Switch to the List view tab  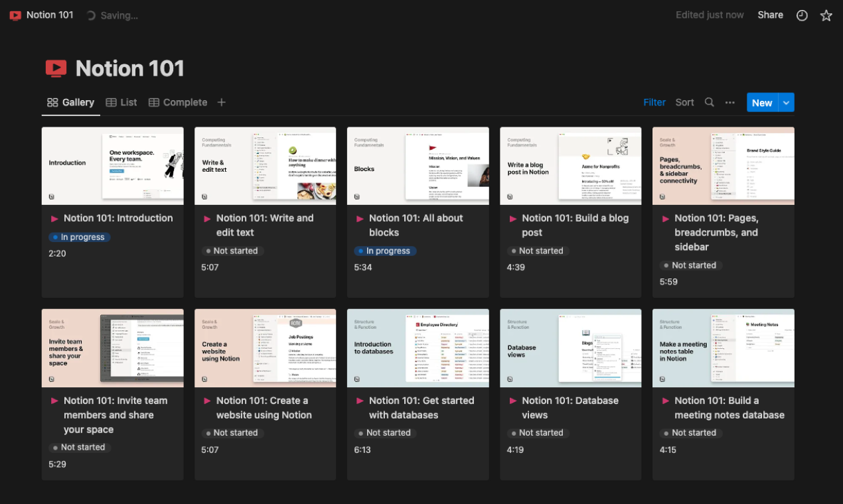point(121,102)
